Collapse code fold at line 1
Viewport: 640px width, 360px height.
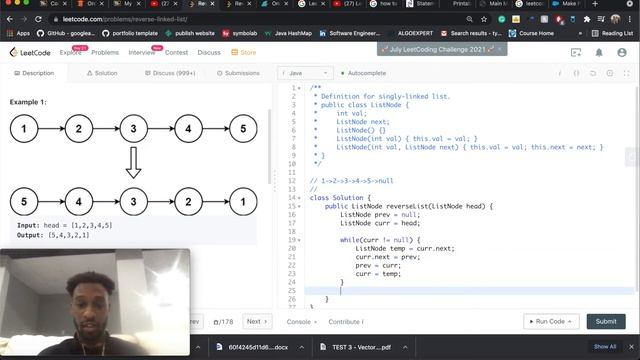click(x=299, y=88)
